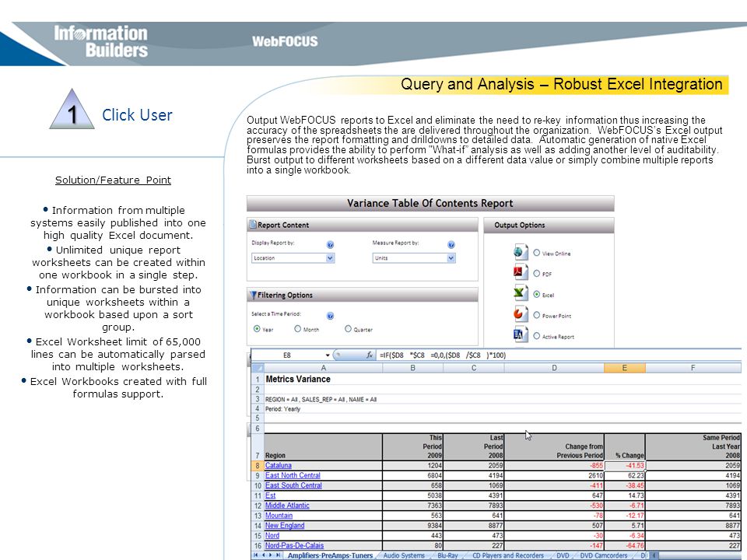The width and height of the screenshot is (747, 560).
Task: Open the East North Central link
Action: 293,475
